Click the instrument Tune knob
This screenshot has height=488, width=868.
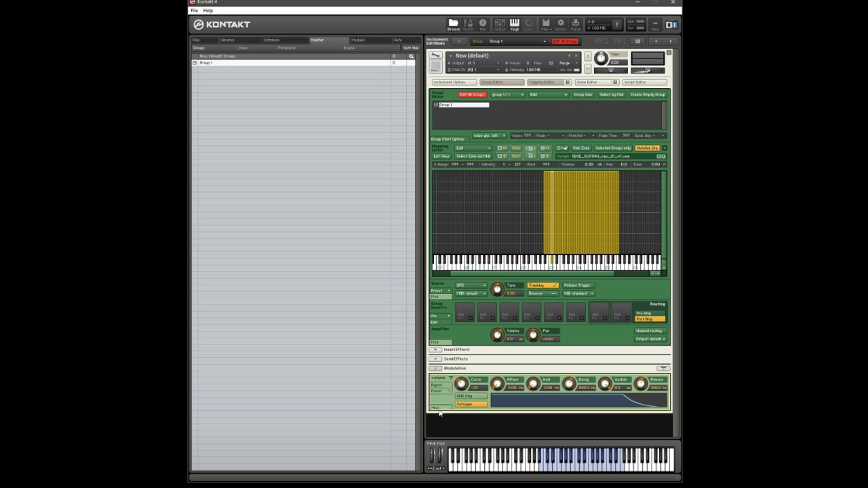click(601, 58)
